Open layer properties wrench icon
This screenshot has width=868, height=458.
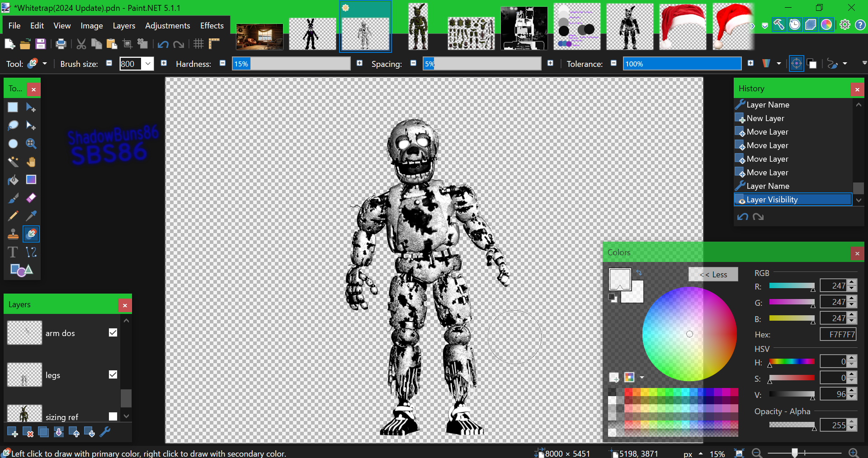click(105, 432)
